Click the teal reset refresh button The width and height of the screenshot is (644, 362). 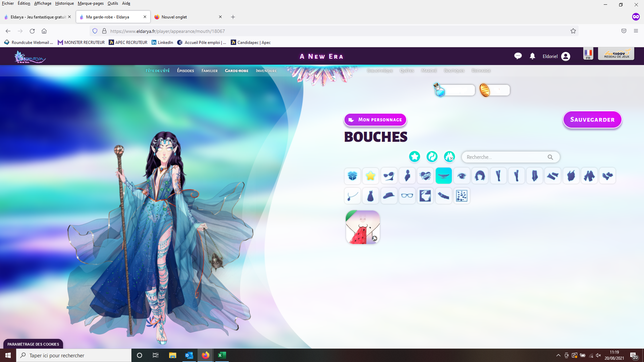point(432,157)
